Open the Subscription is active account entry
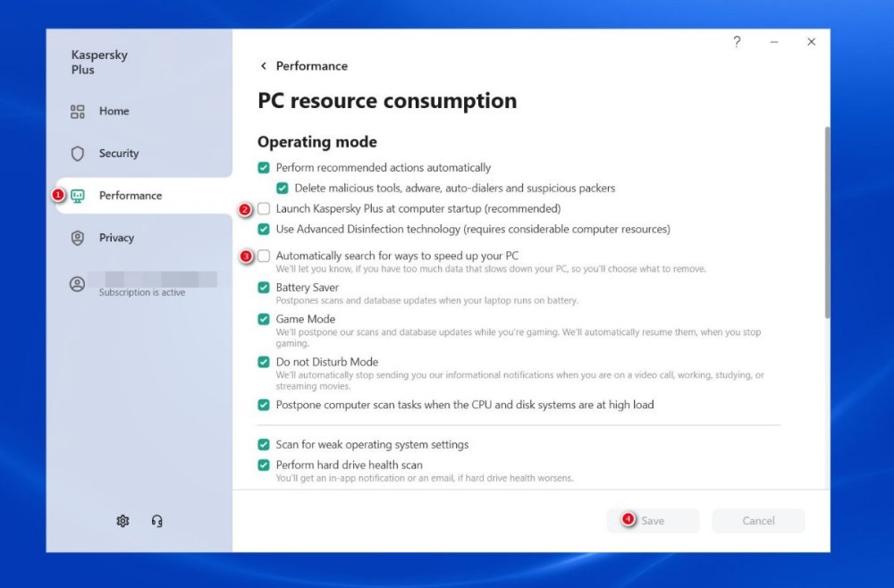The width and height of the screenshot is (894, 588). click(x=142, y=292)
